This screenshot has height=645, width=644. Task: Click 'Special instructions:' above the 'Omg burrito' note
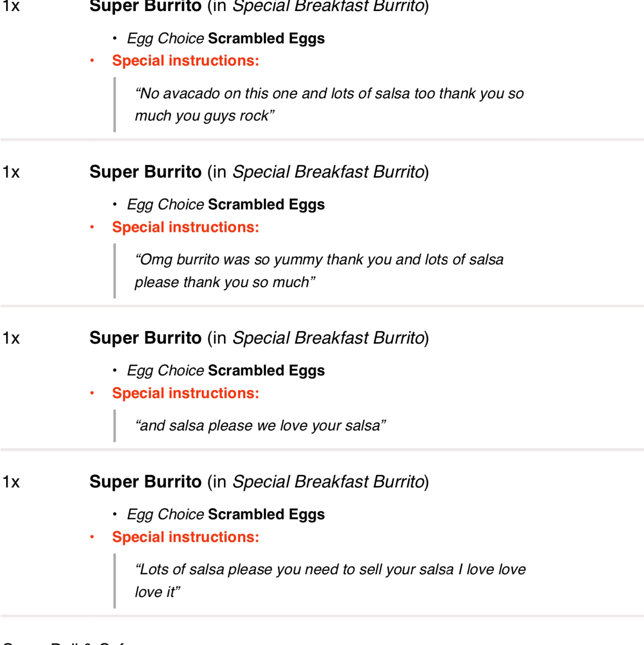tap(185, 227)
